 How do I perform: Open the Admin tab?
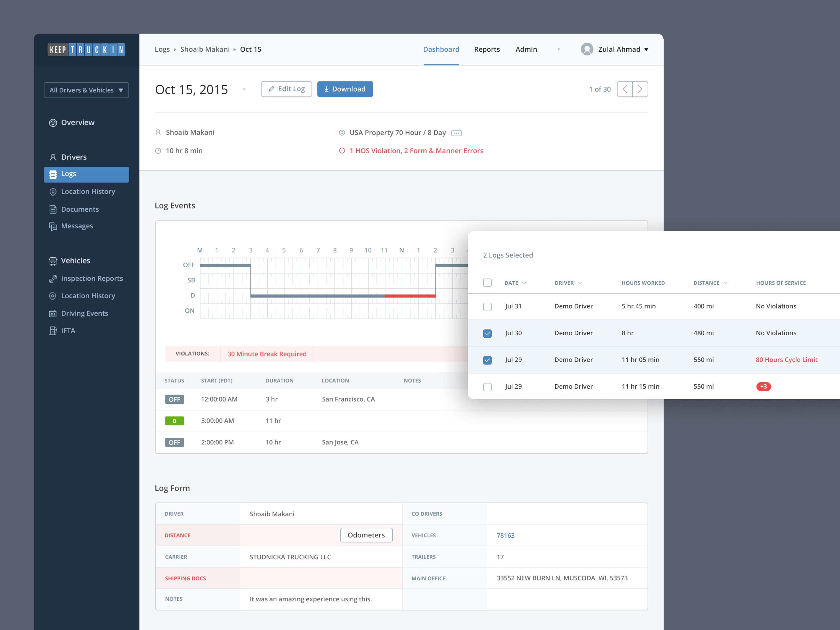[x=526, y=49]
